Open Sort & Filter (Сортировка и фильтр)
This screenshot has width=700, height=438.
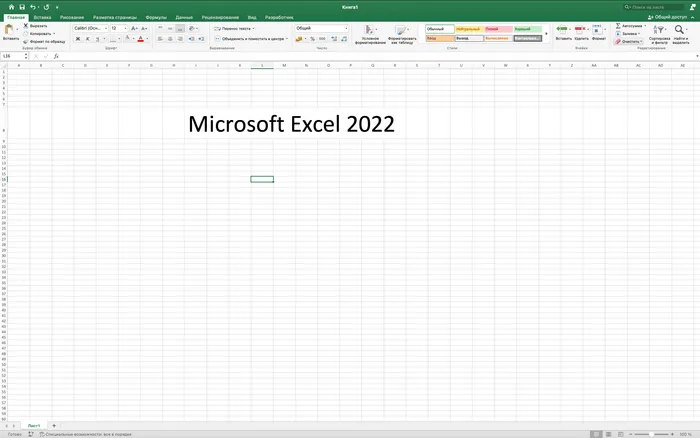click(x=659, y=34)
